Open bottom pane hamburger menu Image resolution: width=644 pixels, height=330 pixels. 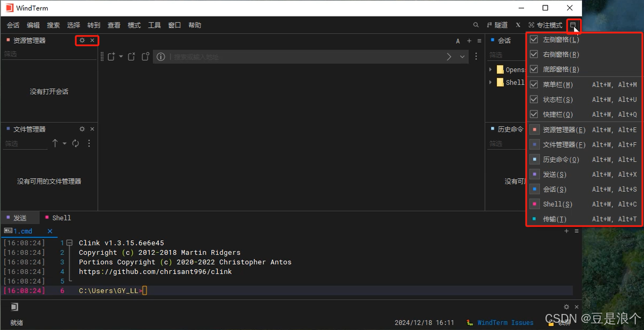point(577,231)
